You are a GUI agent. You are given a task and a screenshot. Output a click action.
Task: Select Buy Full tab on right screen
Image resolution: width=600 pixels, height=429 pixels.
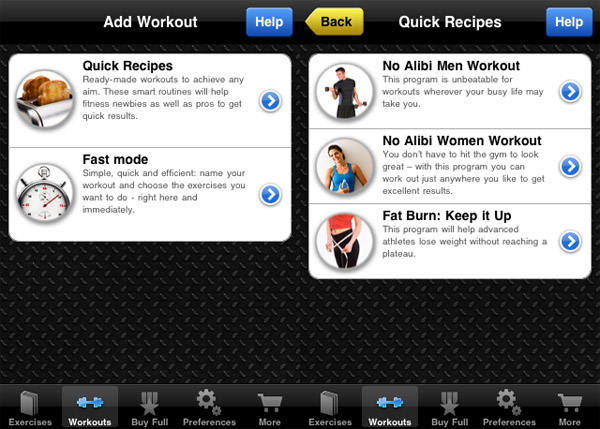click(450, 408)
